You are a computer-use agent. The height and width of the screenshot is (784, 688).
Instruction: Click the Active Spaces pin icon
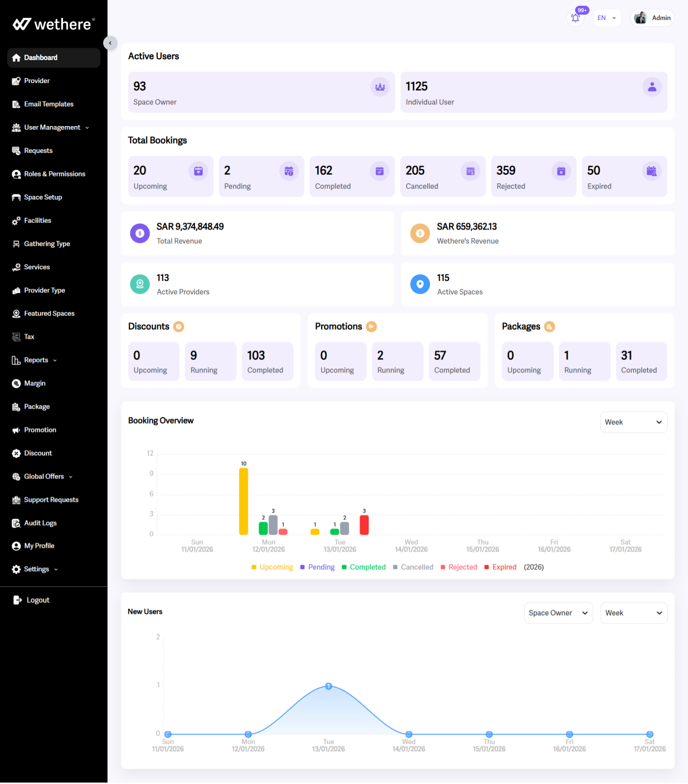420,284
